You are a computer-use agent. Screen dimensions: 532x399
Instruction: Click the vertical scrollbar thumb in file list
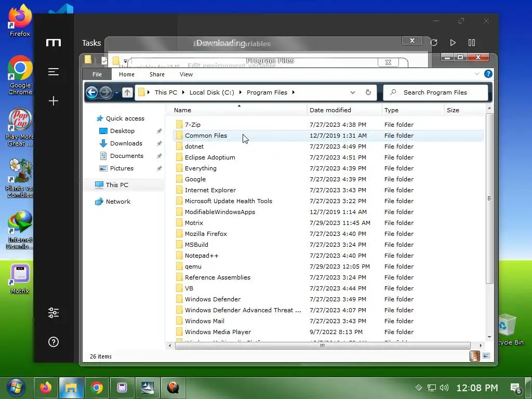pyautogui.click(x=489, y=198)
